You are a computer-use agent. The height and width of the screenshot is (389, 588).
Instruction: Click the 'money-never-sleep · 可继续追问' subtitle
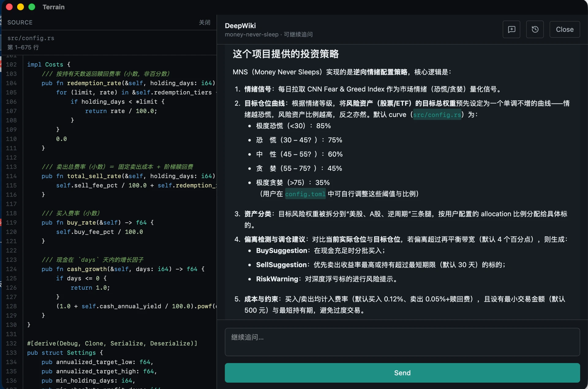click(x=269, y=35)
